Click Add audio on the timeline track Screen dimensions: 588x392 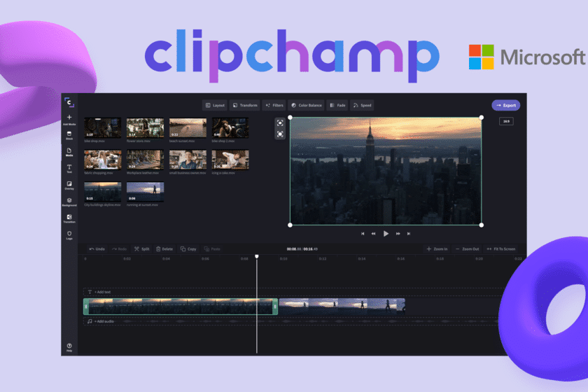pos(101,321)
